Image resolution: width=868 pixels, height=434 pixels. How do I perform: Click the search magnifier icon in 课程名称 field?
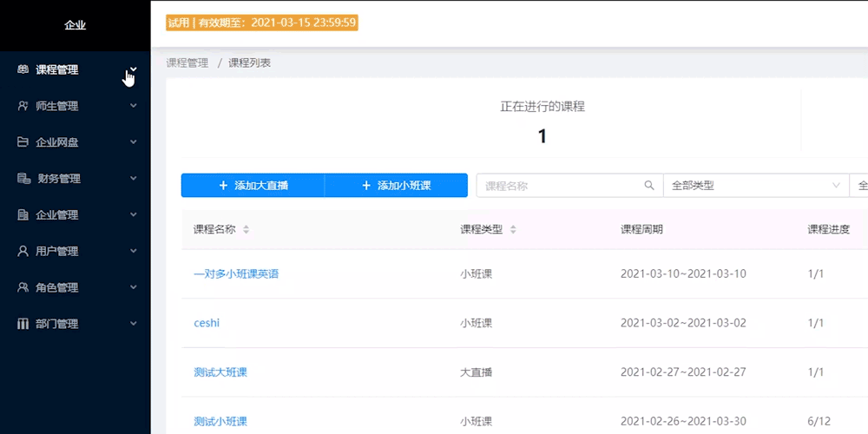(x=649, y=186)
